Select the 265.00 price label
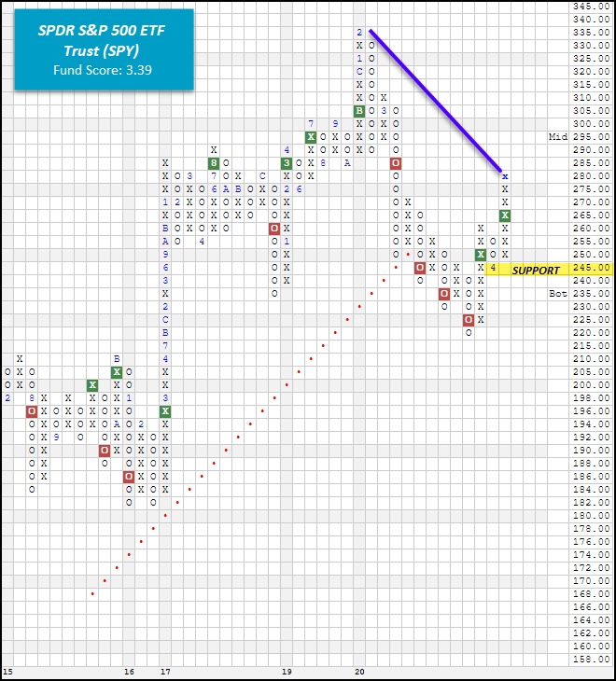This screenshot has width=616, height=681. pos(591,215)
